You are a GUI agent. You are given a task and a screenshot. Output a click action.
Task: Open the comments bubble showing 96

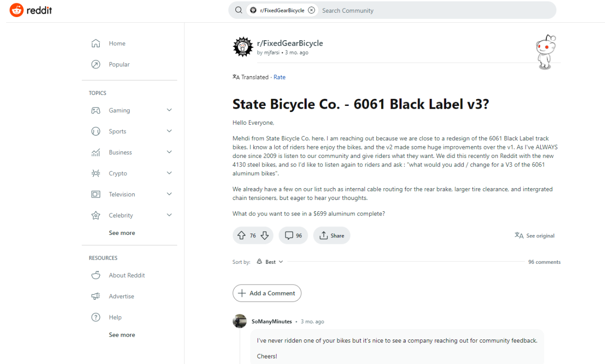(x=293, y=235)
